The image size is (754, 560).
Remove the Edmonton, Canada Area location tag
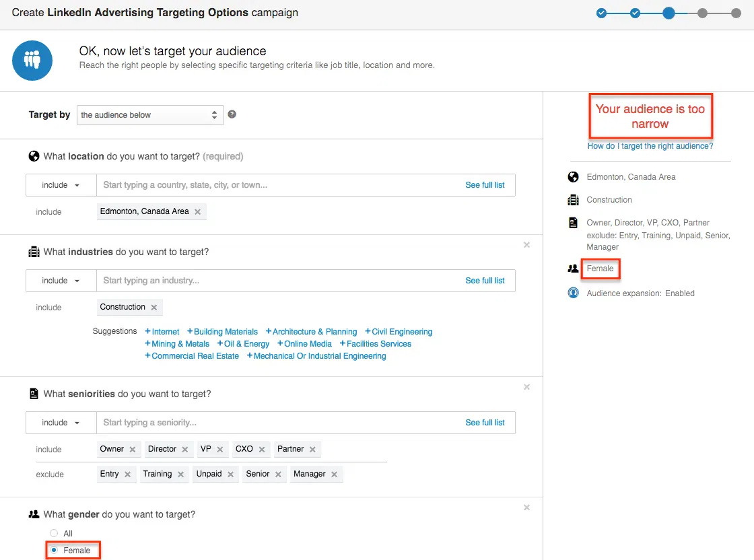click(x=198, y=211)
